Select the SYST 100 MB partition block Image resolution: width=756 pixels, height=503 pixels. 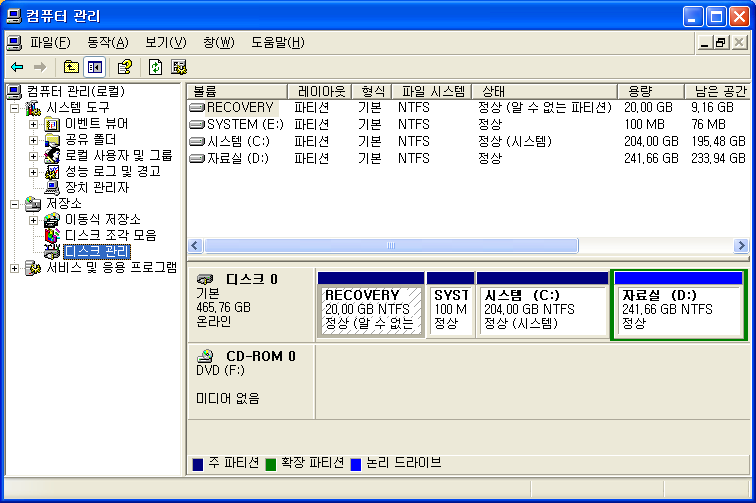pyautogui.click(x=450, y=305)
